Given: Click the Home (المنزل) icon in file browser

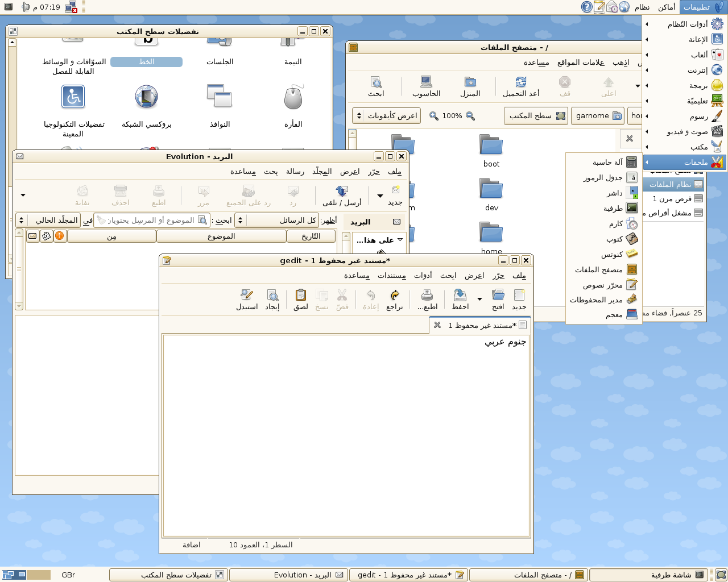Looking at the screenshot, I should click(x=470, y=86).
